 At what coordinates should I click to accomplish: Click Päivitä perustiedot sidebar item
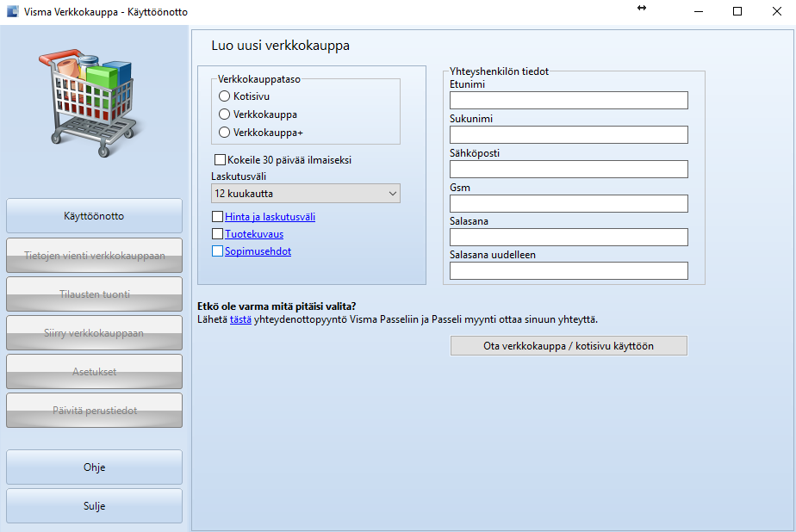(95, 411)
